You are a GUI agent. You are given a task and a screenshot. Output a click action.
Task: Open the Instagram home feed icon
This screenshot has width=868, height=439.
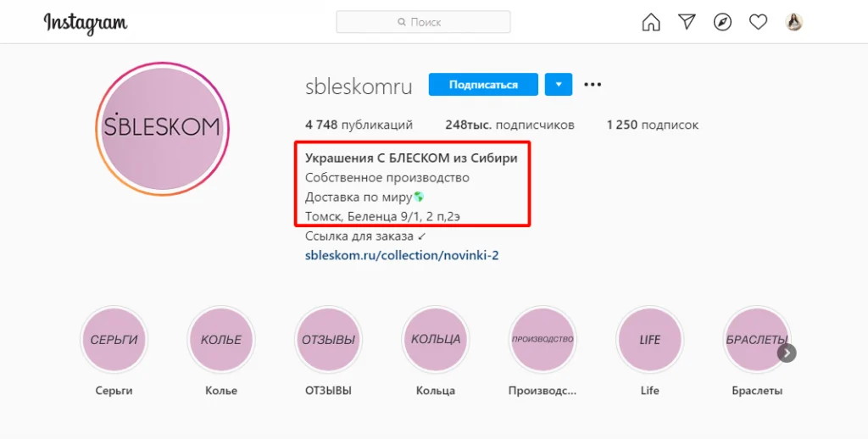[651, 22]
